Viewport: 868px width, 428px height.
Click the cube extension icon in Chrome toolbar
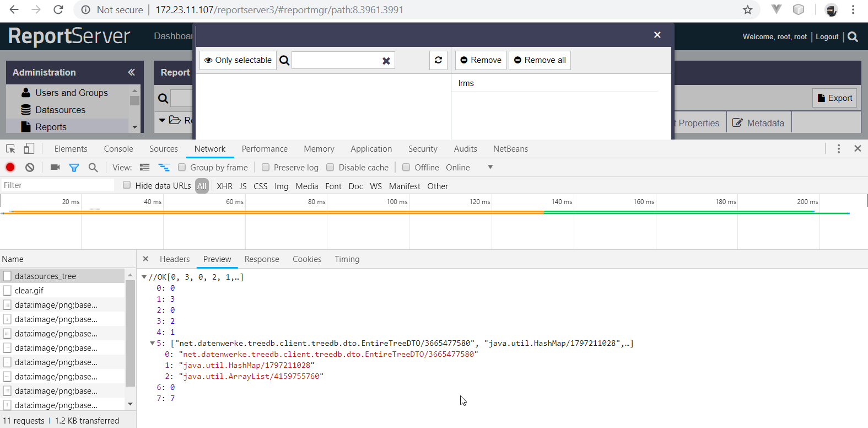click(799, 9)
